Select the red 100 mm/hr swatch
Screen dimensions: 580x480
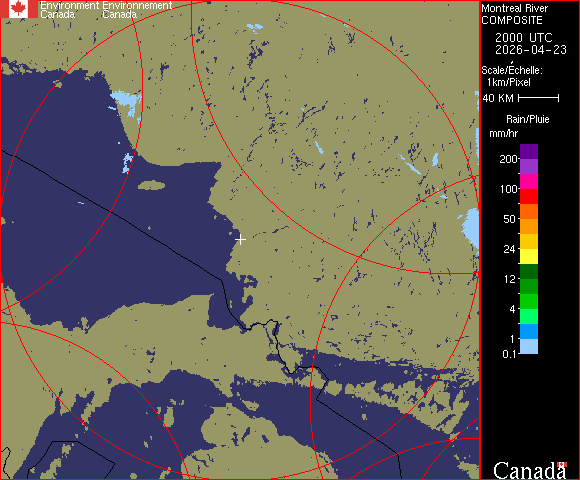pyautogui.click(x=529, y=196)
